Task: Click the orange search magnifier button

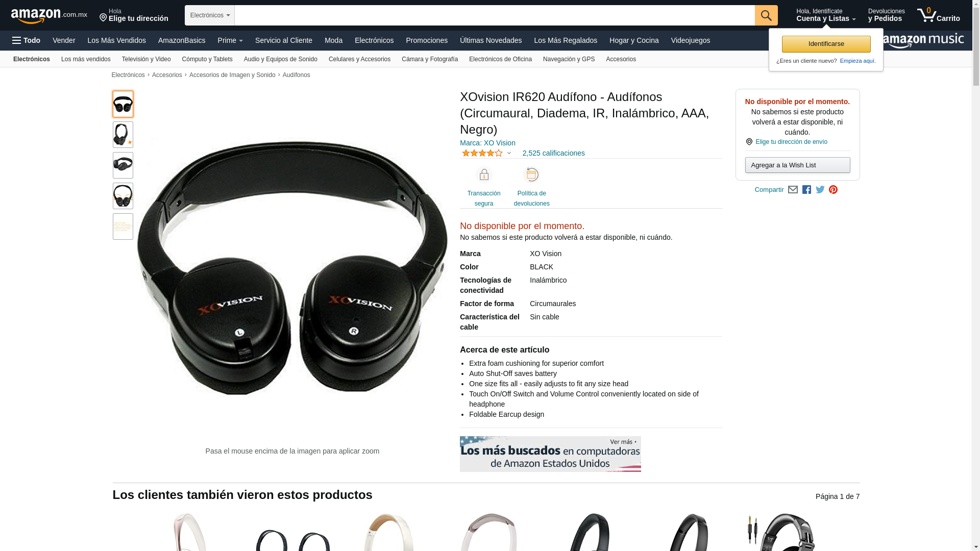Action: pyautogui.click(x=766, y=15)
